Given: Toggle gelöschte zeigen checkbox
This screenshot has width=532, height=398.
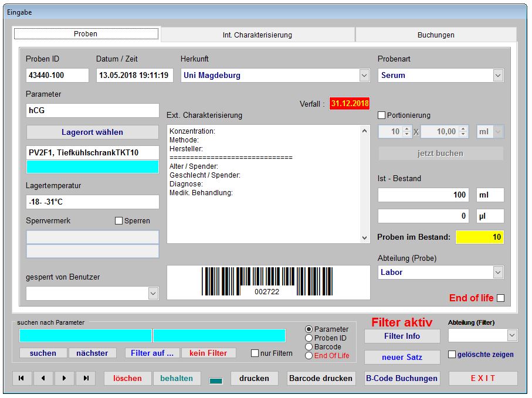Looking at the screenshot, I should (452, 354).
